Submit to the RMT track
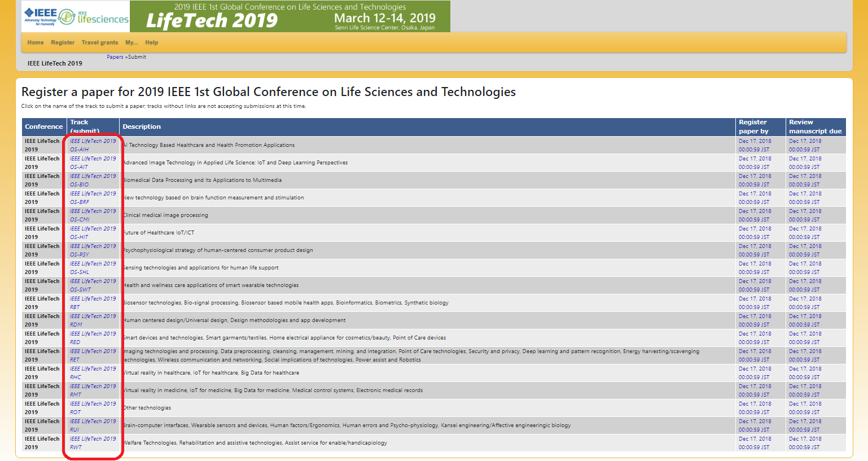 click(93, 390)
